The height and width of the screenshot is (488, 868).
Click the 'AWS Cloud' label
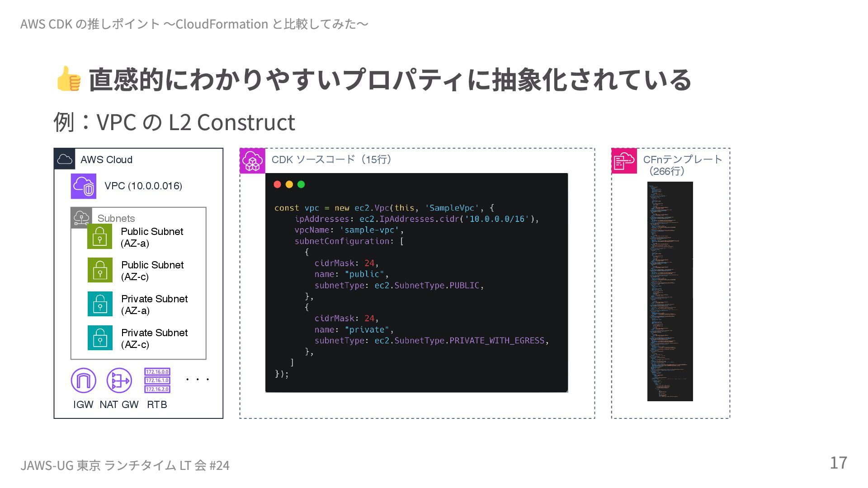click(x=106, y=160)
